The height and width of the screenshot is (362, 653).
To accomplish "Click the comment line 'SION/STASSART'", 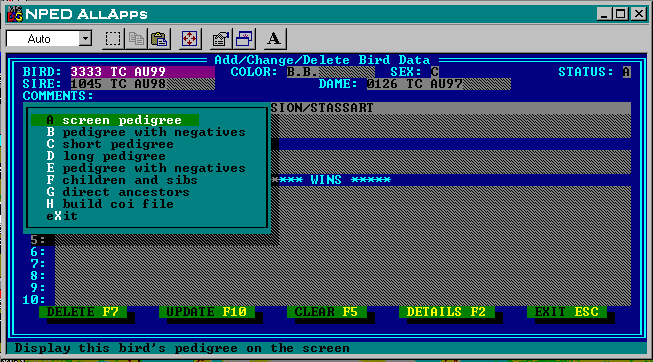I will pyautogui.click(x=451, y=108).
